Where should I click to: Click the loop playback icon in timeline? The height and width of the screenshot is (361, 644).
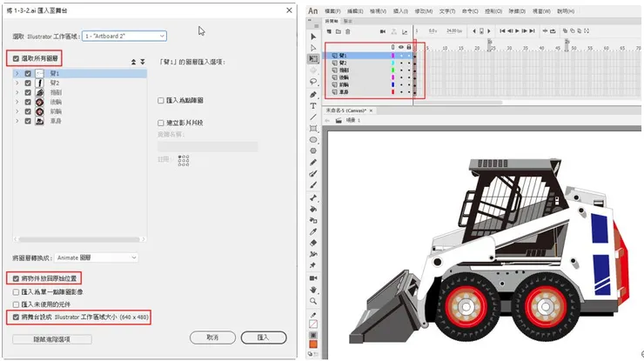[553, 31]
